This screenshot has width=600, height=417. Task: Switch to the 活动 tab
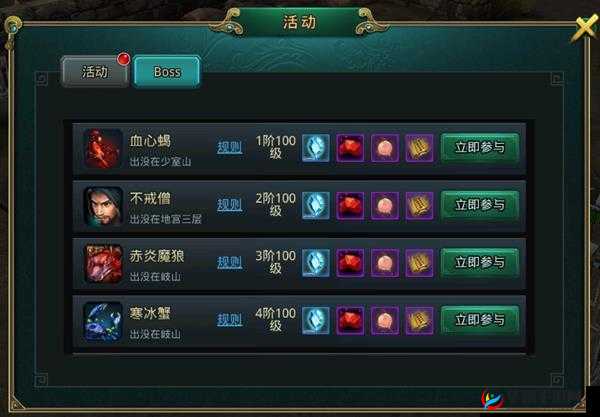(95, 72)
